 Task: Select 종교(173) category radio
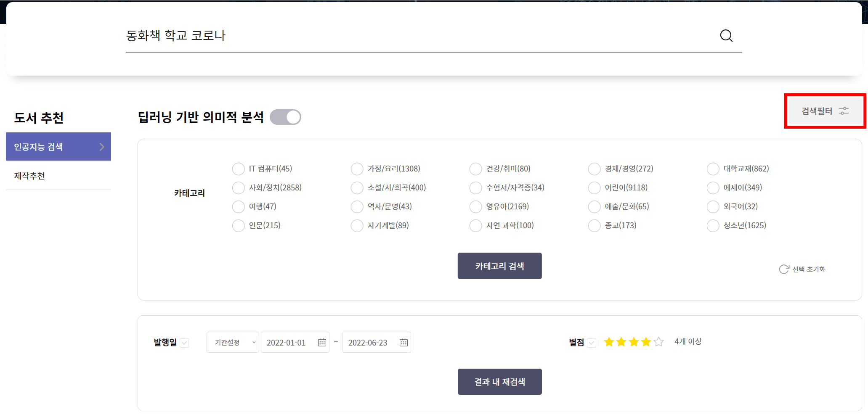coord(595,226)
